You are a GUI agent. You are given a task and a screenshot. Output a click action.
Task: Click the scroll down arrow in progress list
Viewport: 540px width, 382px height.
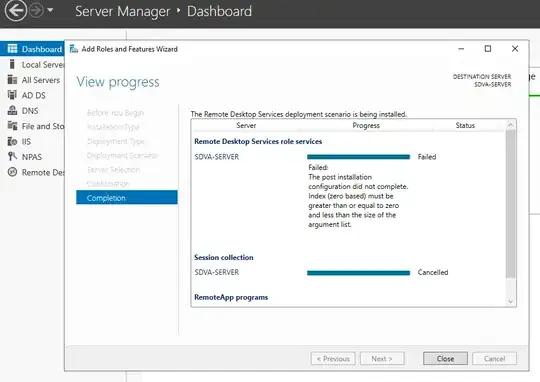click(x=511, y=302)
